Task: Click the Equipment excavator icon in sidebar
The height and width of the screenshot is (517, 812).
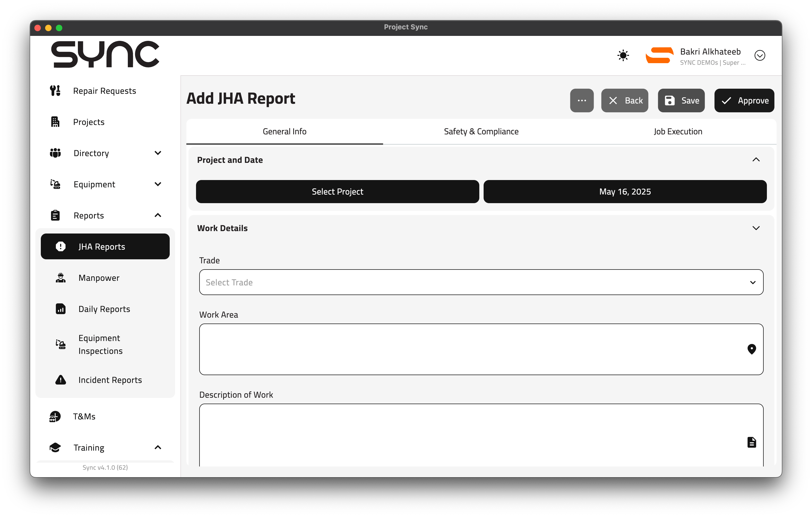Action: [55, 184]
